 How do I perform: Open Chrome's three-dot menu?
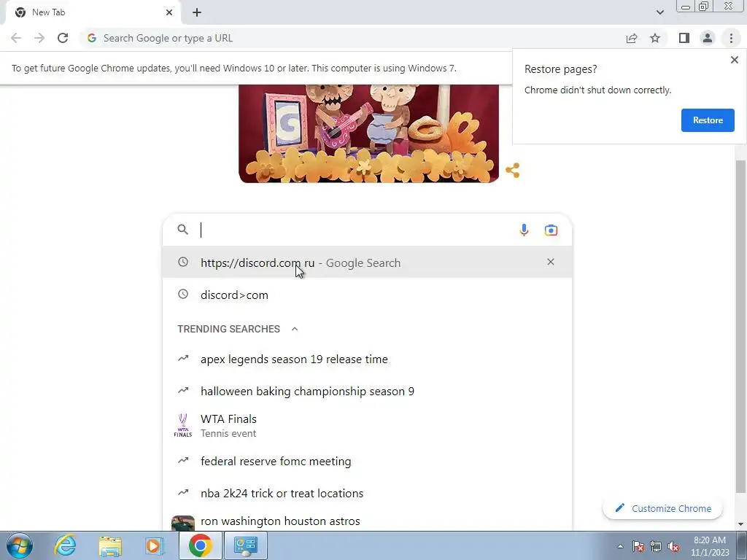click(x=731, y=38)
